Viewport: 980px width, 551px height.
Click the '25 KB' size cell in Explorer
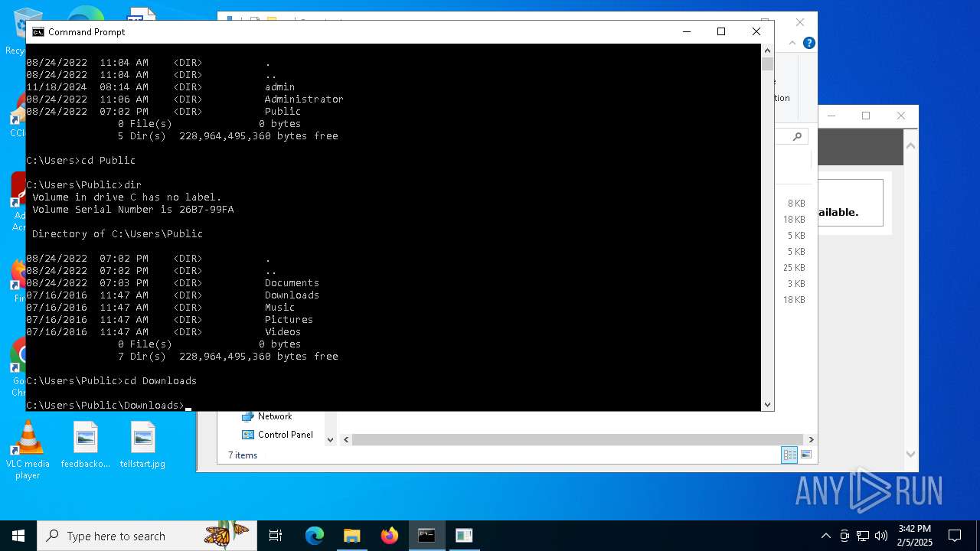[x=794, y=268]
